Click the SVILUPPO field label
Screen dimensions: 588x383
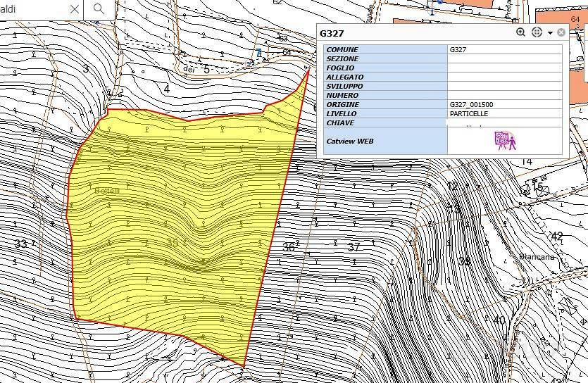[344, 86]
